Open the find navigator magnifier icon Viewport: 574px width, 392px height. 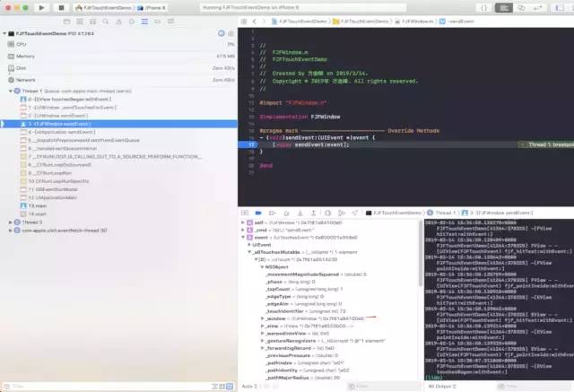click(106, 22)
